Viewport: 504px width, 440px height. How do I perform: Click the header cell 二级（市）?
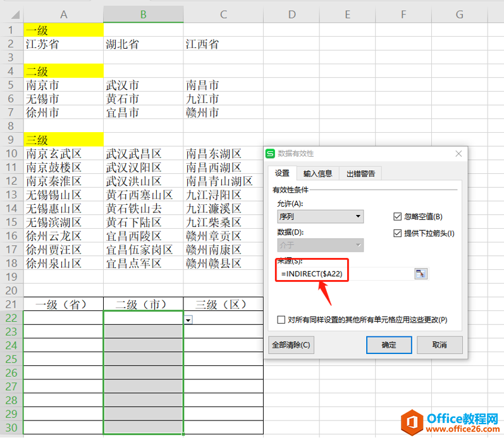click(x=144, y=304)
